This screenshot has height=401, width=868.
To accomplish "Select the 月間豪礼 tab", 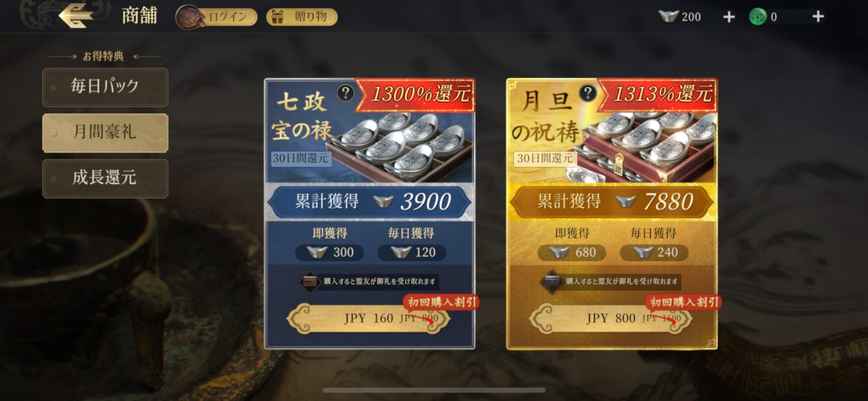I will click(x=105, y=133).
